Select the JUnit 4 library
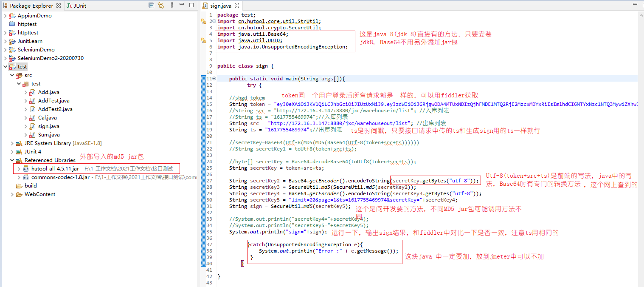 33,152
